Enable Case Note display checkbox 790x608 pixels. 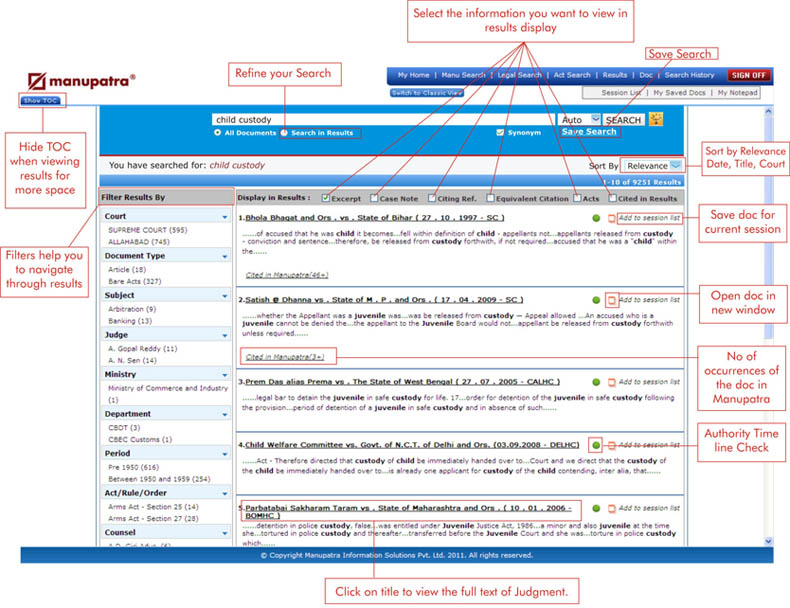click(x=374, y=198)
